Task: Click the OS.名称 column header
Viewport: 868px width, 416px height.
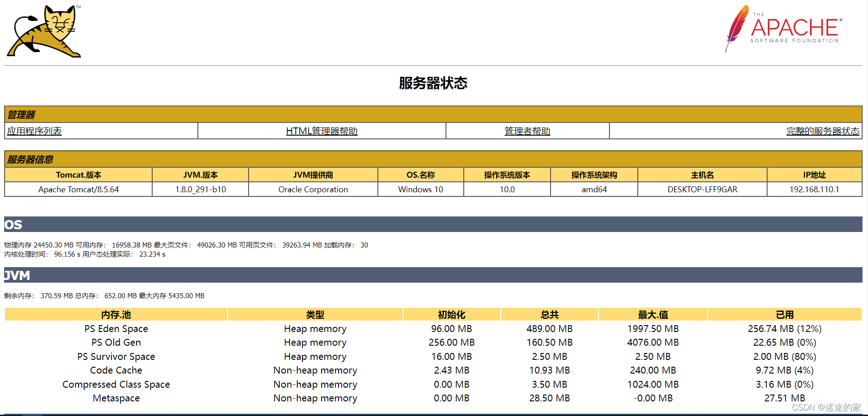Action: pyautogui.click(x=421, y=175)
